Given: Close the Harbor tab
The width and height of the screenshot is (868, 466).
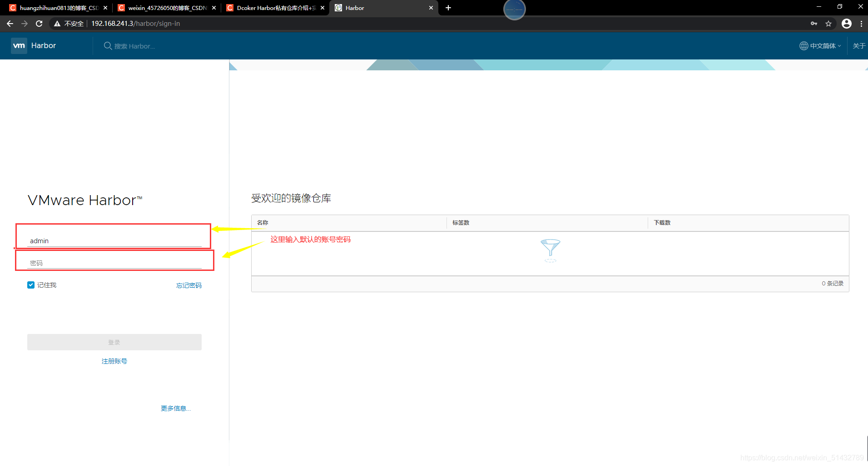Looking at the screenshot, I should click(431, 8).
